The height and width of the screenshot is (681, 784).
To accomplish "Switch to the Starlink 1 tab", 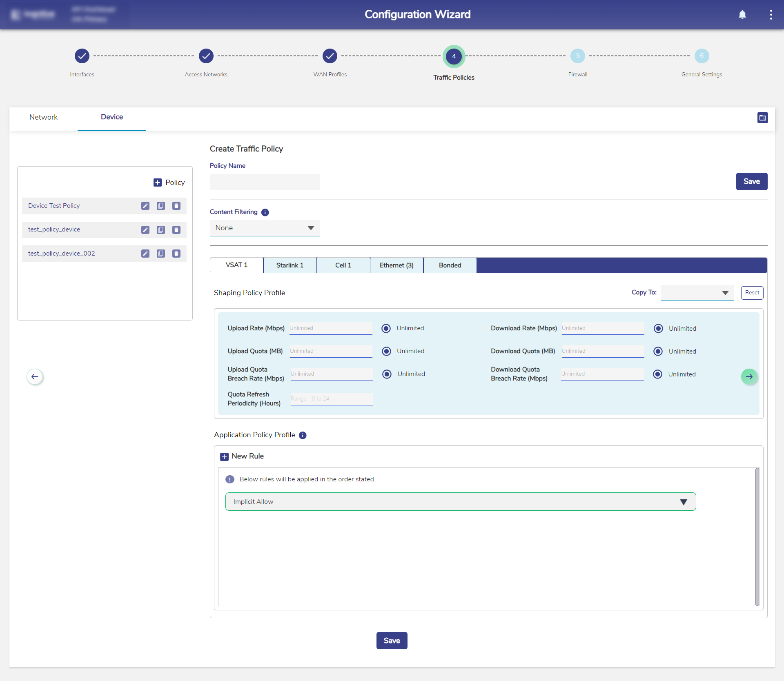I will [x=290, y=265].
